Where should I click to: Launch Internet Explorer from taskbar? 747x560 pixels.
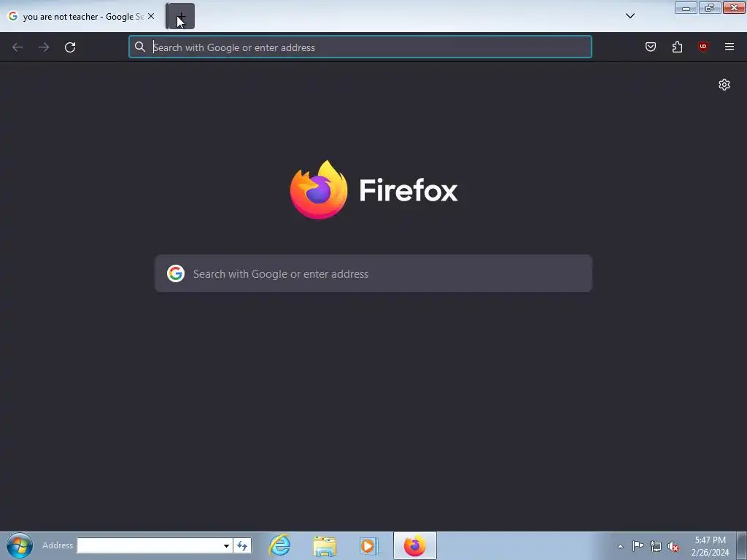coord(279,545)
